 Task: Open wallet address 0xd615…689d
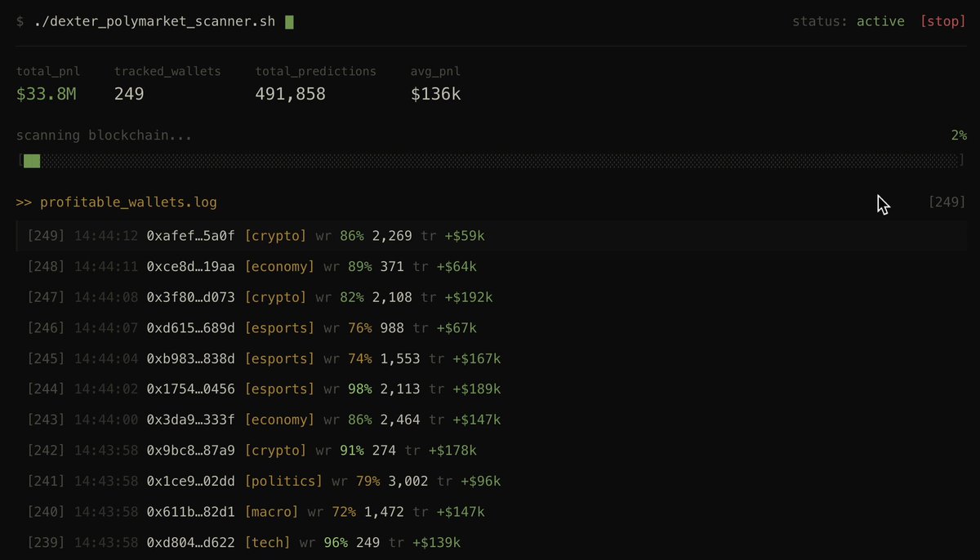(x=190, y=328)
